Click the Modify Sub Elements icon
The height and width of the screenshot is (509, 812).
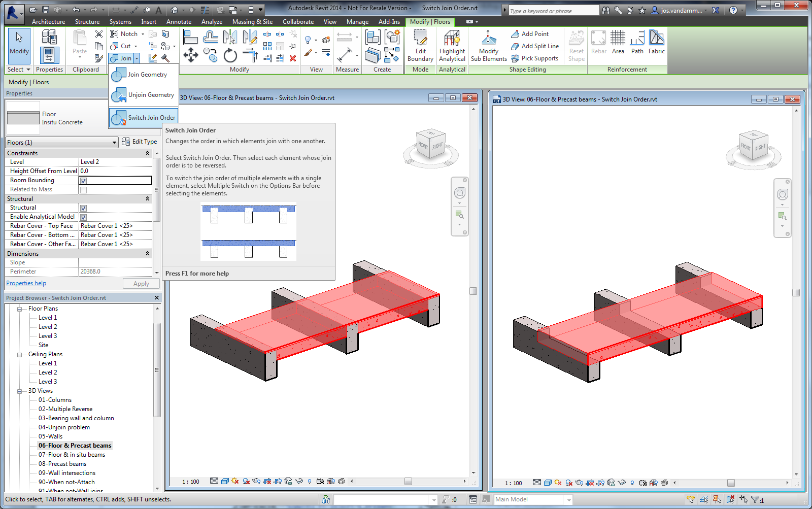489,46
